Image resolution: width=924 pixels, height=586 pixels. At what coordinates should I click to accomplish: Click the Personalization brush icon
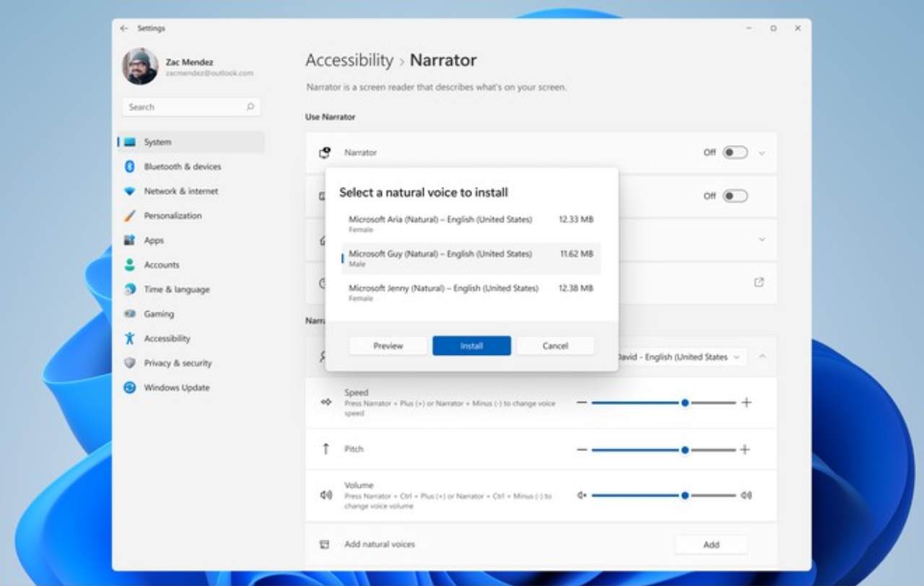[x=130, y=216]
